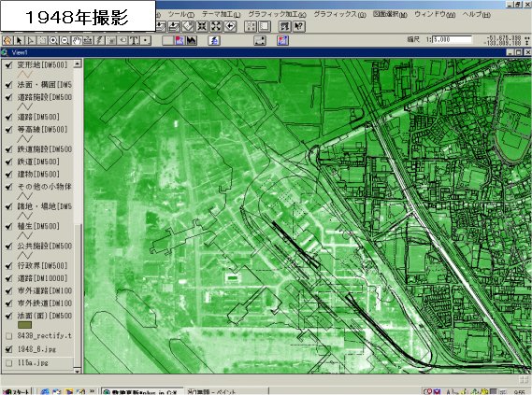532x395 pixels.
Task: Open the テーマ加工 menu
Action: [x=221, y=15]
